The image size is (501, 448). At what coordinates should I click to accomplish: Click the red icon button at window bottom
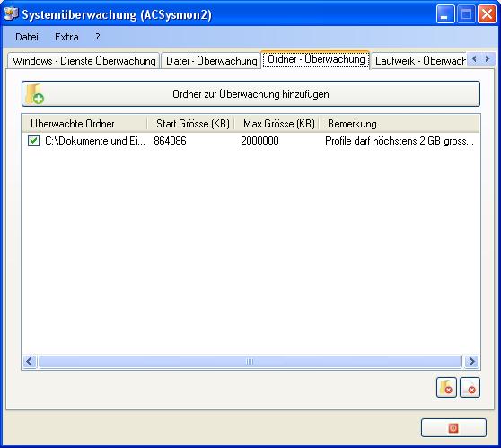point(453,427)
